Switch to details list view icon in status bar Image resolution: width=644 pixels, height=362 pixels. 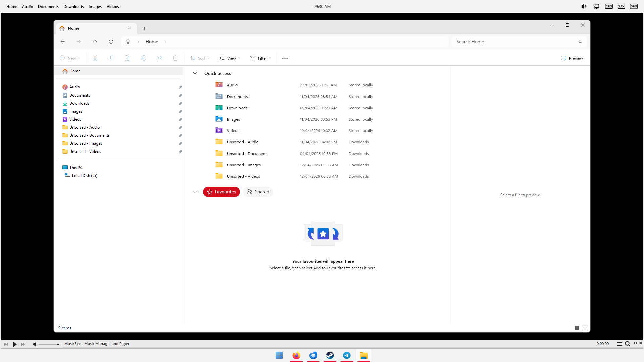point(577,328)
